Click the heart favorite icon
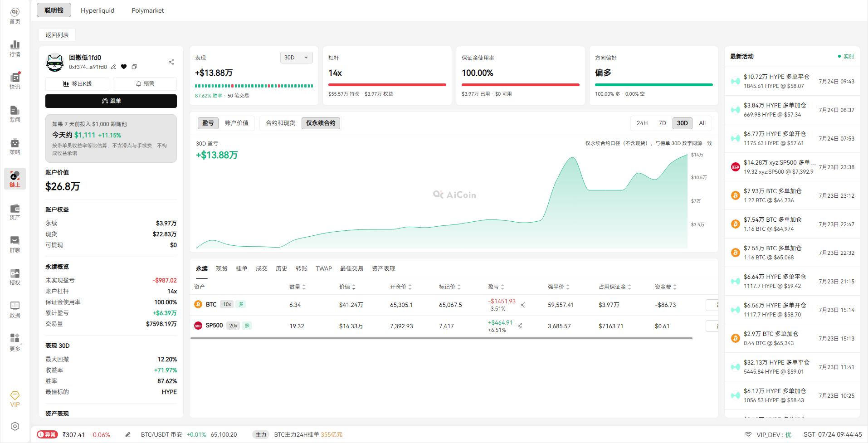This screenshot has height=443, width=868. click(124, 67)
